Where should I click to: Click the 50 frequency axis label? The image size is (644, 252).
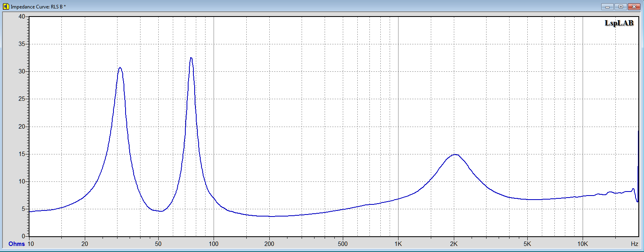pos(158,244)
